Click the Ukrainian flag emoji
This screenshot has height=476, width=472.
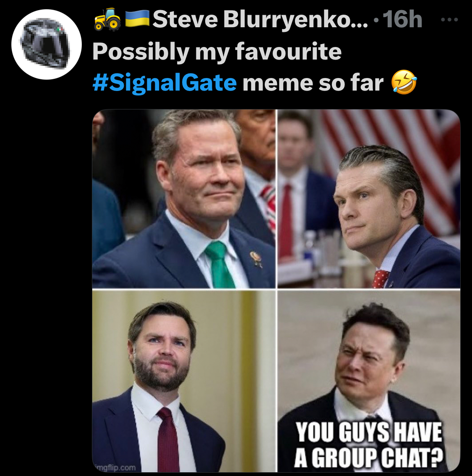137,19
